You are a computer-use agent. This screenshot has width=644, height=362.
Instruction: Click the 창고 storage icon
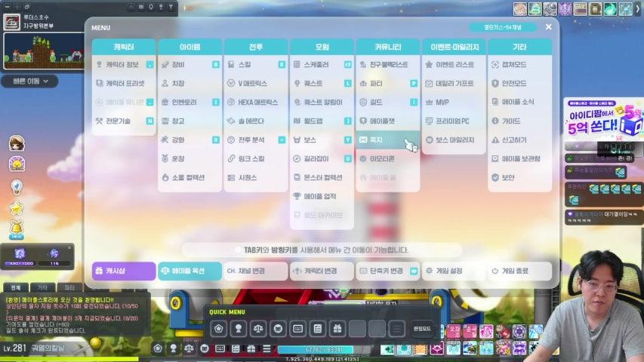point(165,121)
